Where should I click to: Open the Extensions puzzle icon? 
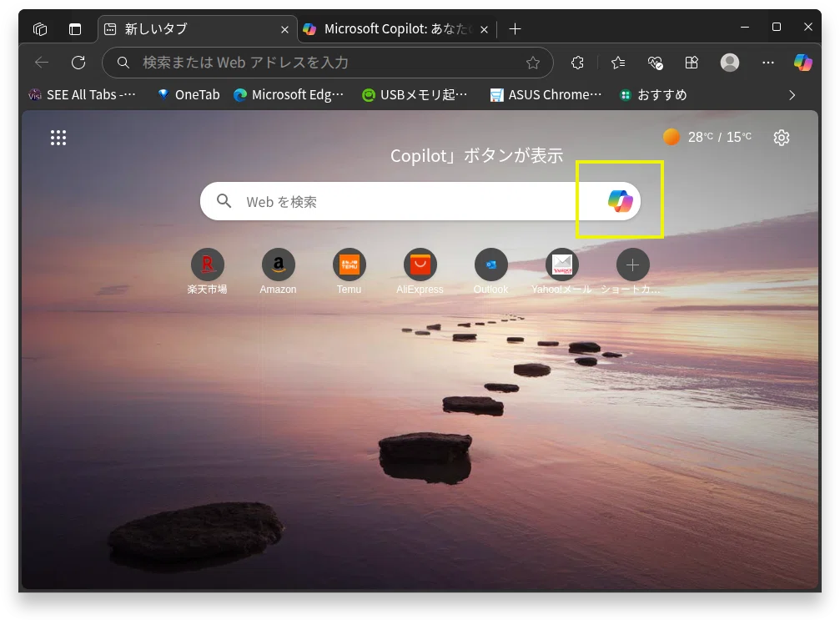pos(577,63)
